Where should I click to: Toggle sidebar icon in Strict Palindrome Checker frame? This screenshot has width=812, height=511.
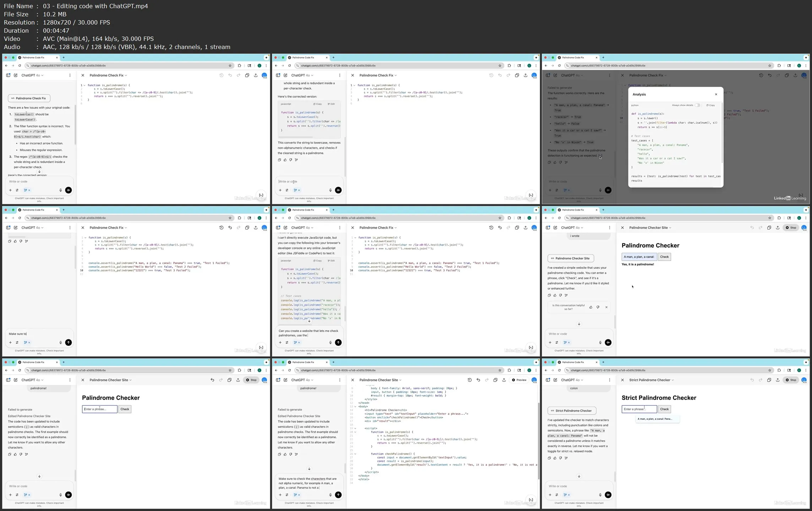[548, 380]
